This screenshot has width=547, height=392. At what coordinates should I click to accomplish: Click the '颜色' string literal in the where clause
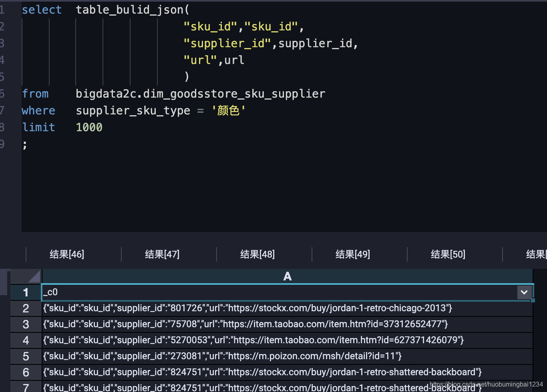coord(229,110)
